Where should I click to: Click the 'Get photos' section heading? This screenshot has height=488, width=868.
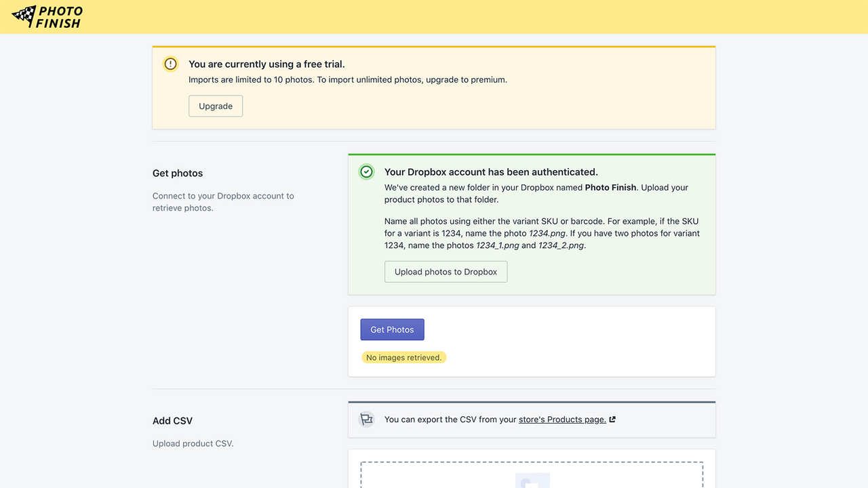pyautogui.click(x=178, y=174)
